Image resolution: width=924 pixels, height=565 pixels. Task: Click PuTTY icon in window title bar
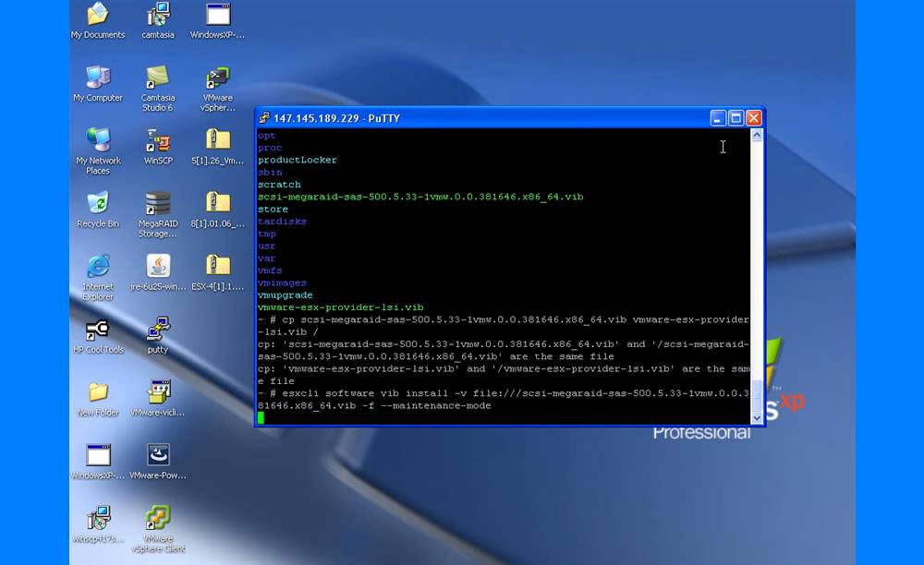264,118
